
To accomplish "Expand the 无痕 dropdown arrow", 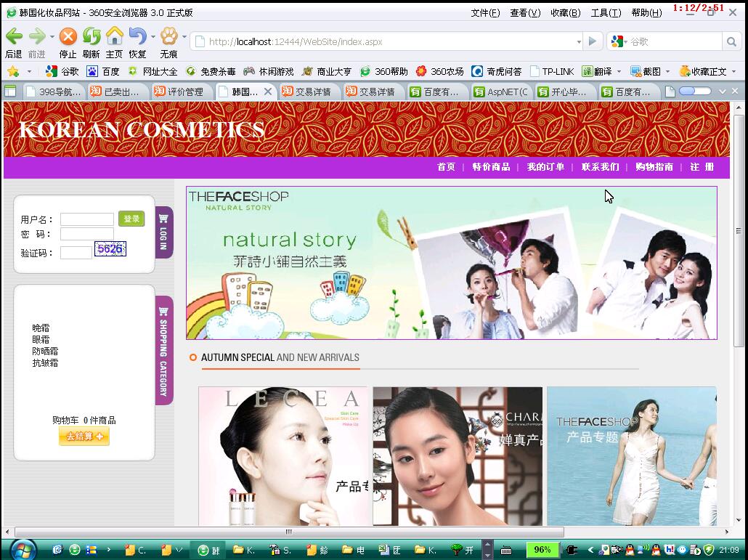I will click(x=184, y=37).
